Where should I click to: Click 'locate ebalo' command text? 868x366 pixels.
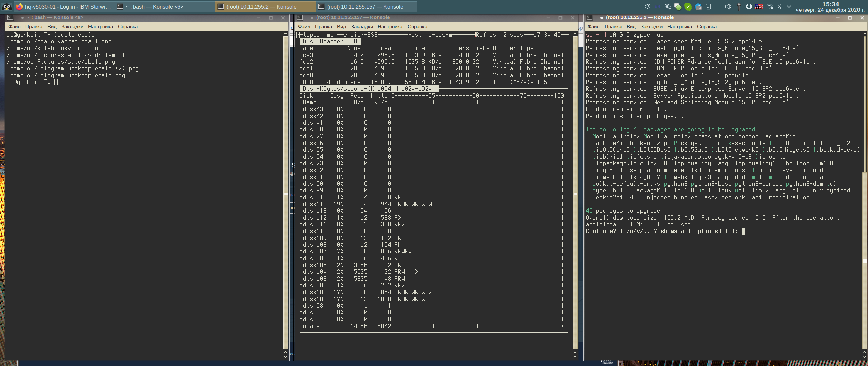[75, 35]
